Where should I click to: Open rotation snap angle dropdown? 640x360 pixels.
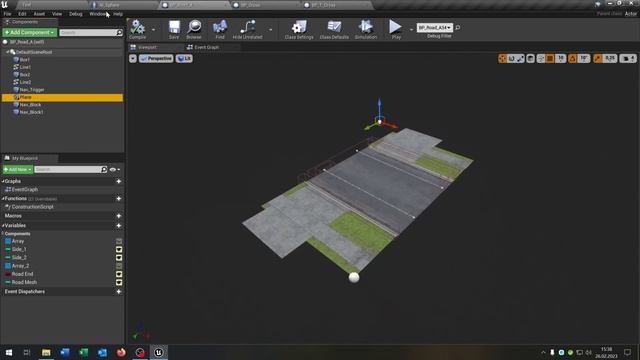584,59
